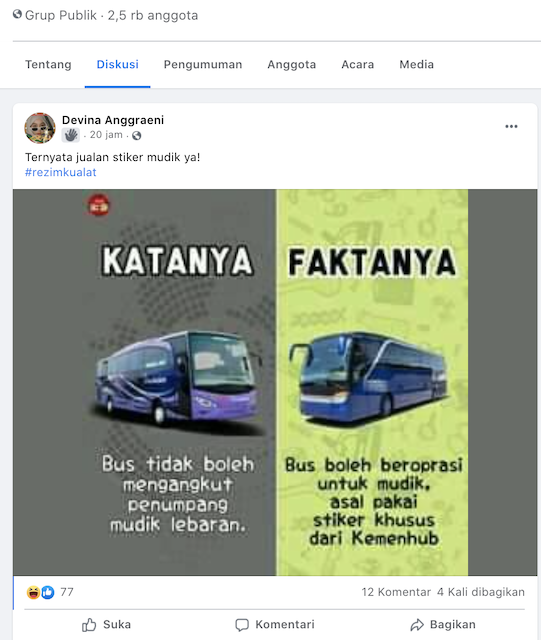Click the share arrow Bagikan icon

pyautogui.click(x=417, y=625)
